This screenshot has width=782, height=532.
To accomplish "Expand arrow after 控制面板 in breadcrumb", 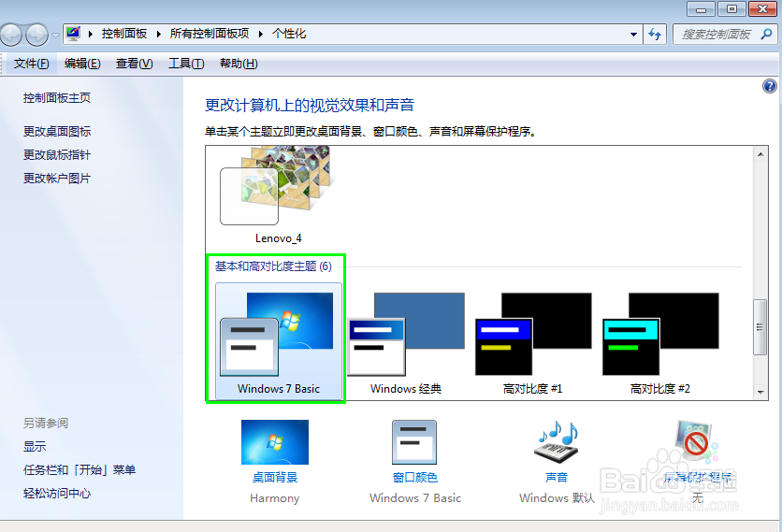I will pos(159,34).
